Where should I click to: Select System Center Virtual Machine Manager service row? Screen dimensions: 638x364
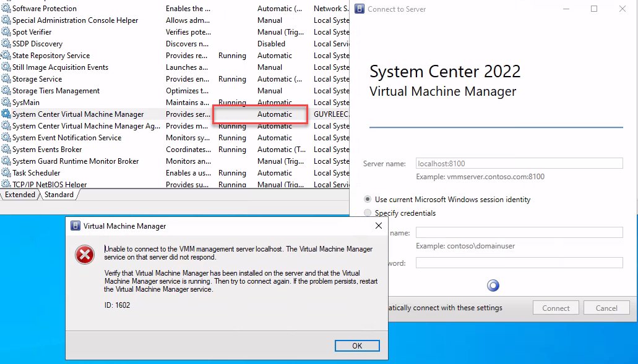[x=175, y=114]
